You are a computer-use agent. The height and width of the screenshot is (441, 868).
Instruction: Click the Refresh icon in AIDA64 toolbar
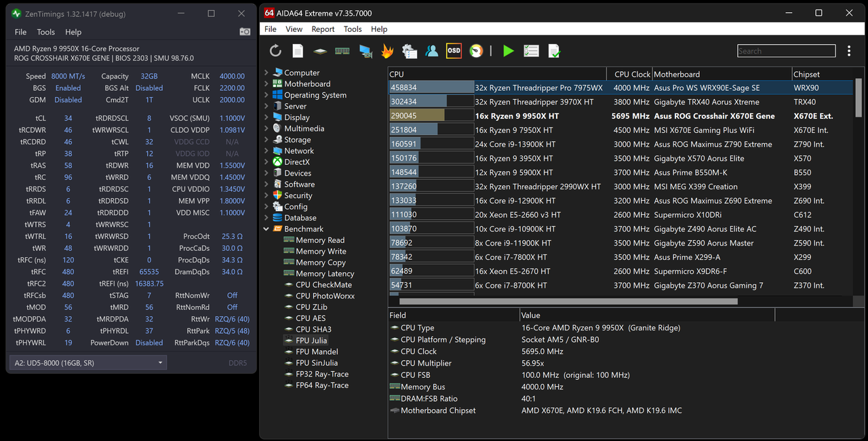(275, 51)
